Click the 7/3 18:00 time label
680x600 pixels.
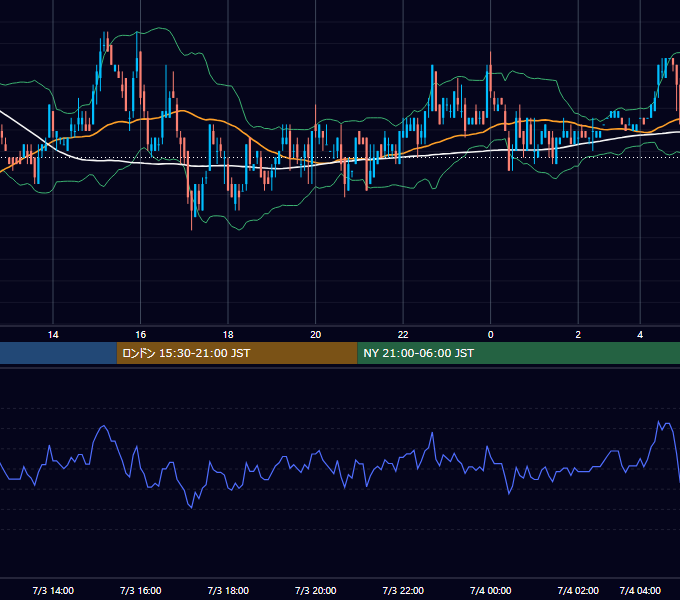[228, 590]
